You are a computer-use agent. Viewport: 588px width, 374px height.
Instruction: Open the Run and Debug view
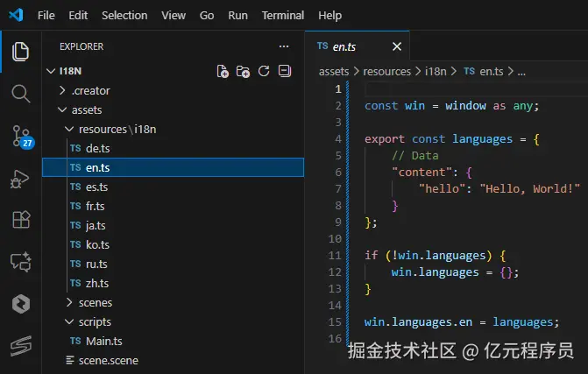coord(20,178)
